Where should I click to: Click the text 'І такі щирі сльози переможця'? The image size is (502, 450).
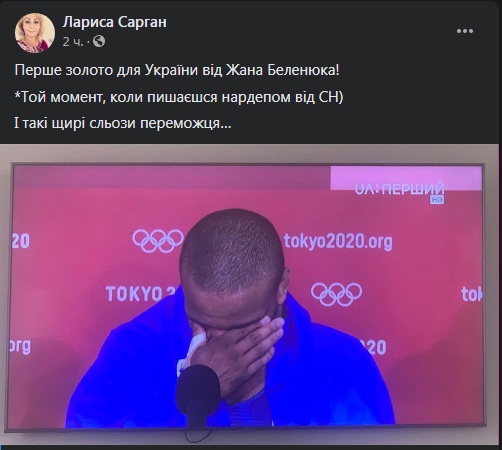pyautogui.click(x=122, y=123)
